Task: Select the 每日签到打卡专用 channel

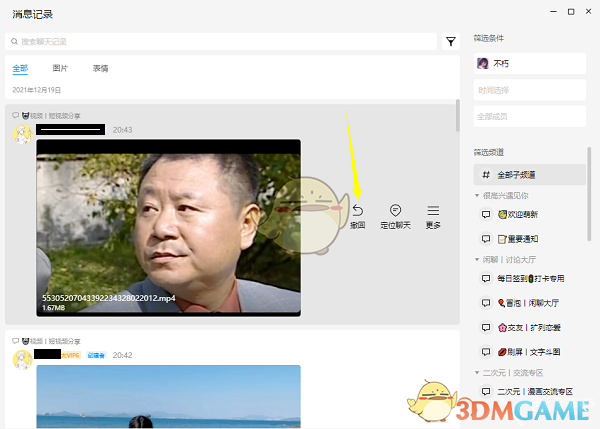Action: pyautogui.click(x=530, y=279)
